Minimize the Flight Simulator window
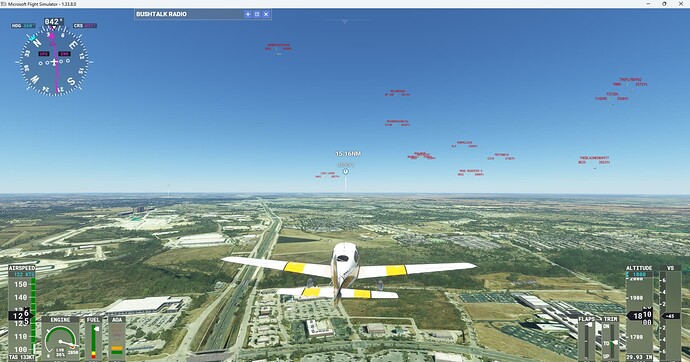The image size is (690, 362). click(648, 4)
